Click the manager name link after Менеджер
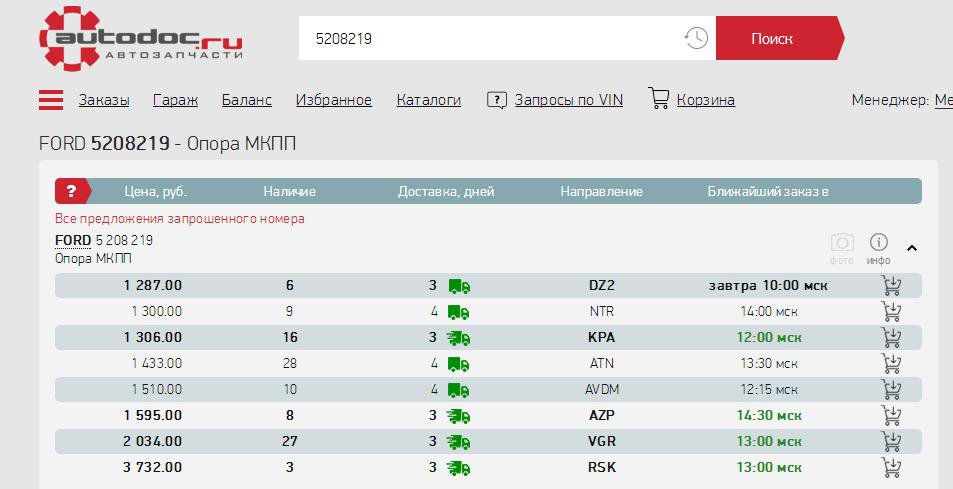The image size is (953, 489). pos(943,100)
